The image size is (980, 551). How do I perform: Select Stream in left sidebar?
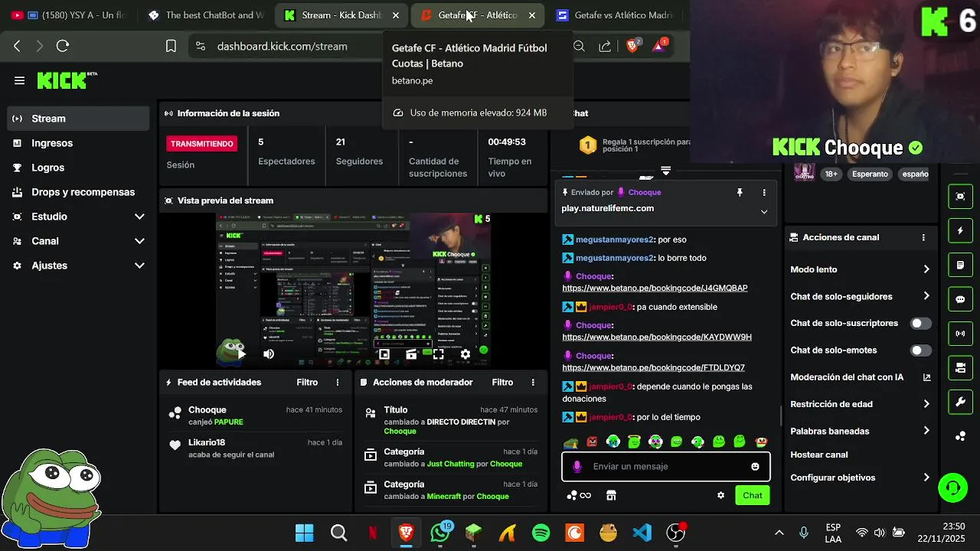78,119
